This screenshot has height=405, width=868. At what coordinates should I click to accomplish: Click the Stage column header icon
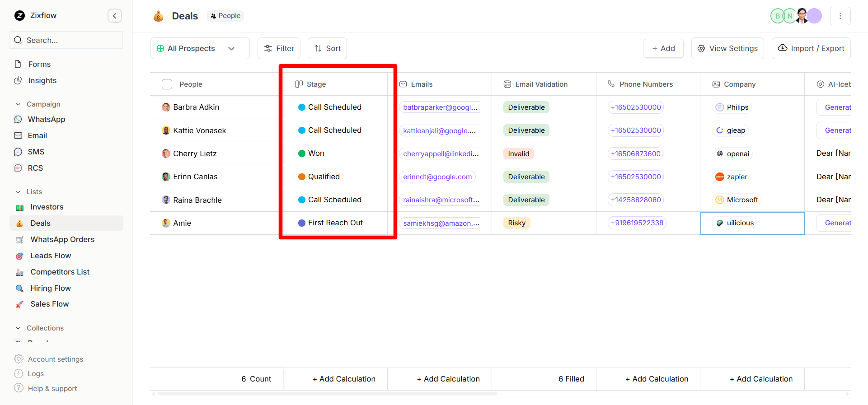coord(299,84)
